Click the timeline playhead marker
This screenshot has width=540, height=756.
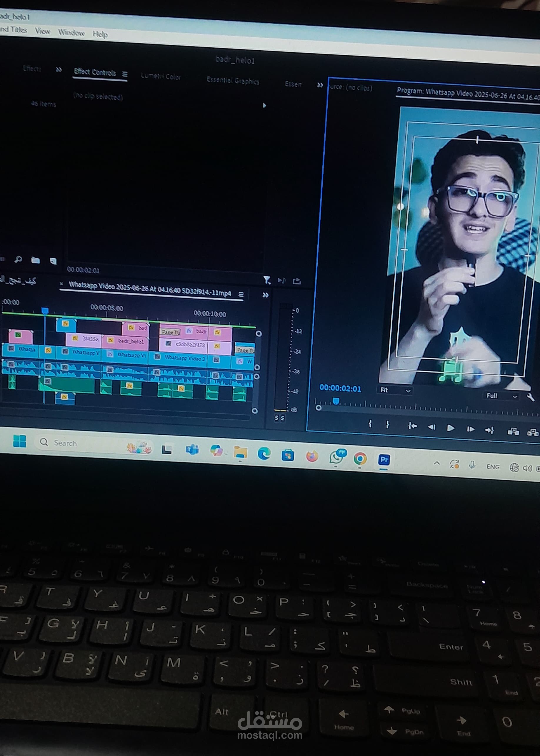pos(45,311)
